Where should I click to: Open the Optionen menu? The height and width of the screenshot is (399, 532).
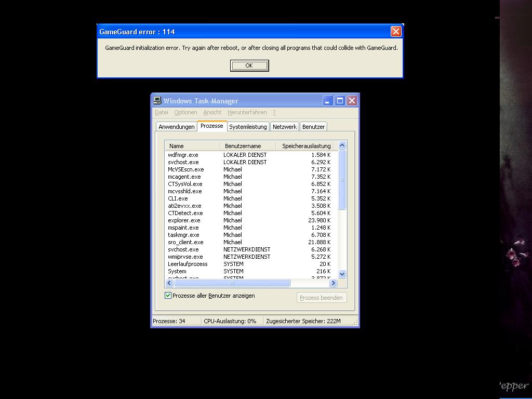(x=185, y=112)
